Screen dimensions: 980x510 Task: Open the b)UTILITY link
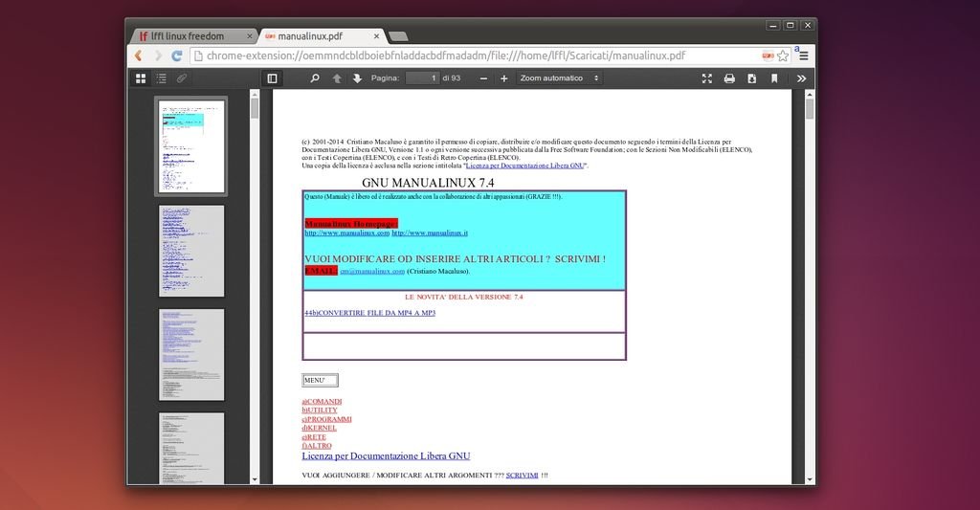(x=320, y=410)
